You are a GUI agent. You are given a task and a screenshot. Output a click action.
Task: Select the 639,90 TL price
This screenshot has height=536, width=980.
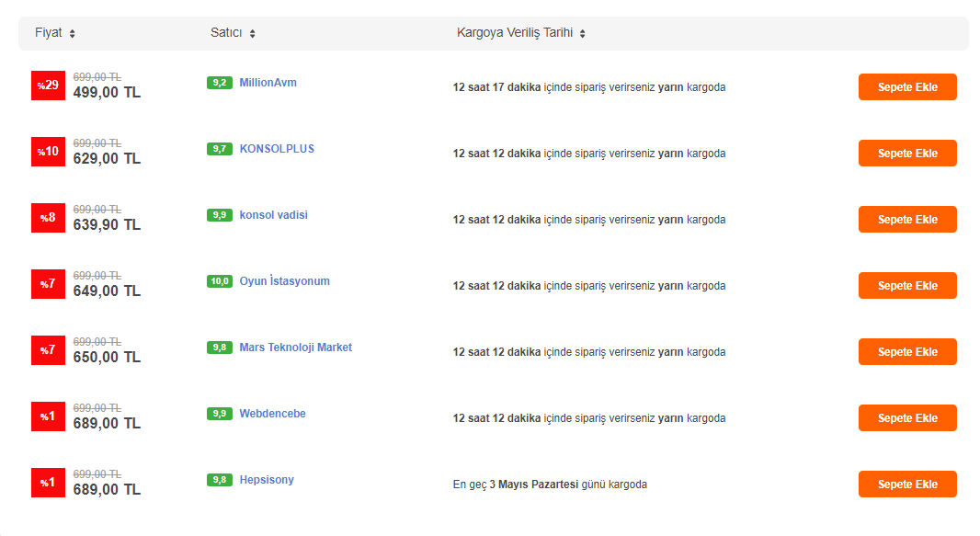107,225
